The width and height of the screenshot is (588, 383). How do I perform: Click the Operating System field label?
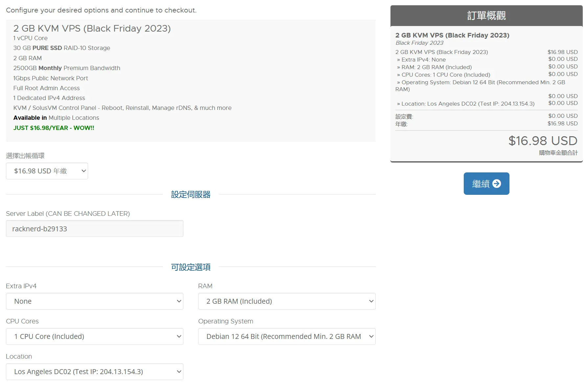(x=226, y=321)
